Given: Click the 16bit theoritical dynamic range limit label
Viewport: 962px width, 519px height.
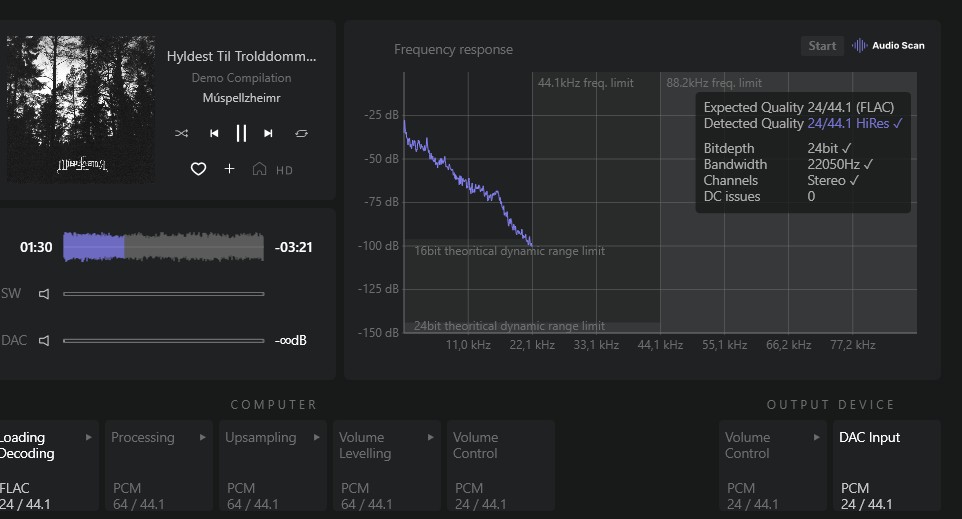Looking at the screenshot, I should [509, 251].
